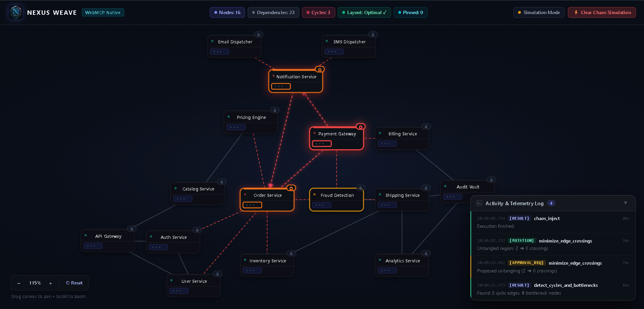
Task: Open the ellipsis menu on Payment Gateway
Action: [322, 143]
